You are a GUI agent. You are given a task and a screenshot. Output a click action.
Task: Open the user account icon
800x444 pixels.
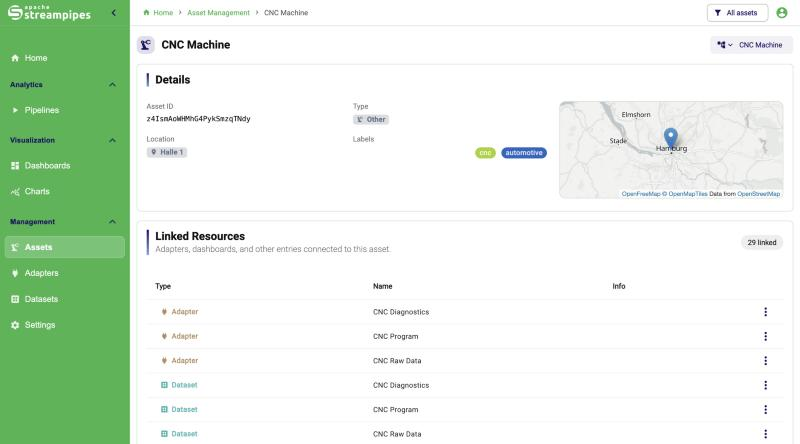782,13
